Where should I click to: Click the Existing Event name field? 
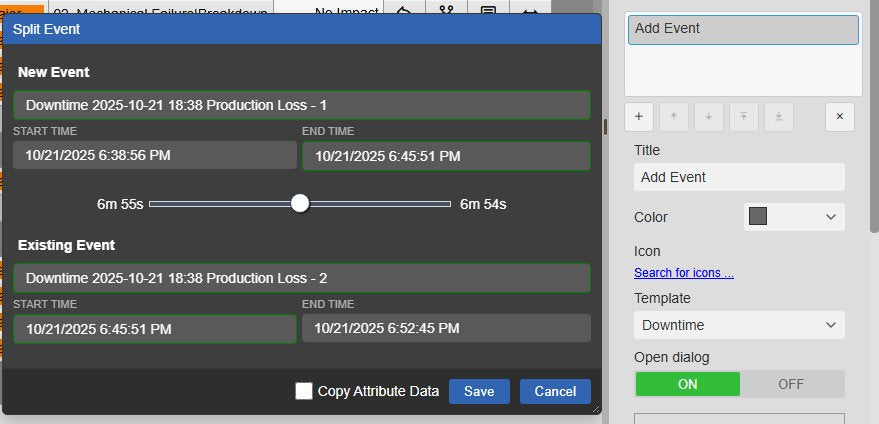pyautogui.click(x=302, y=278)
